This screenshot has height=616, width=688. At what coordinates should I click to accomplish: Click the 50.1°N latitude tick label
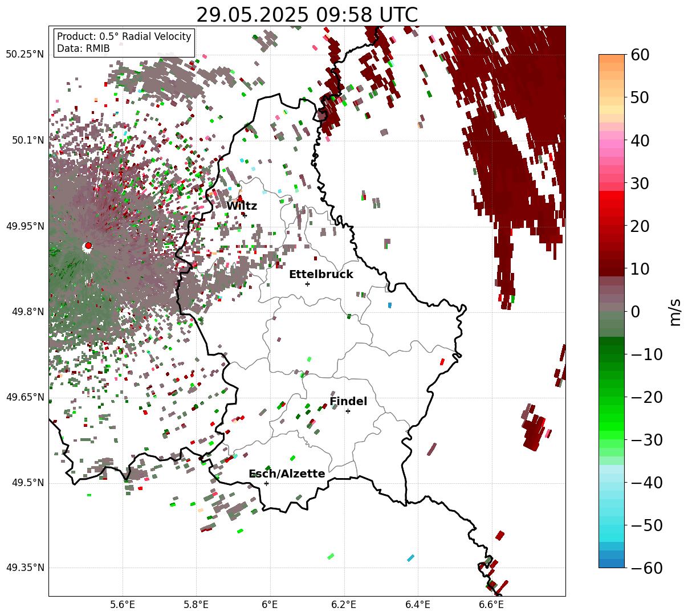[x=27, y=140]
